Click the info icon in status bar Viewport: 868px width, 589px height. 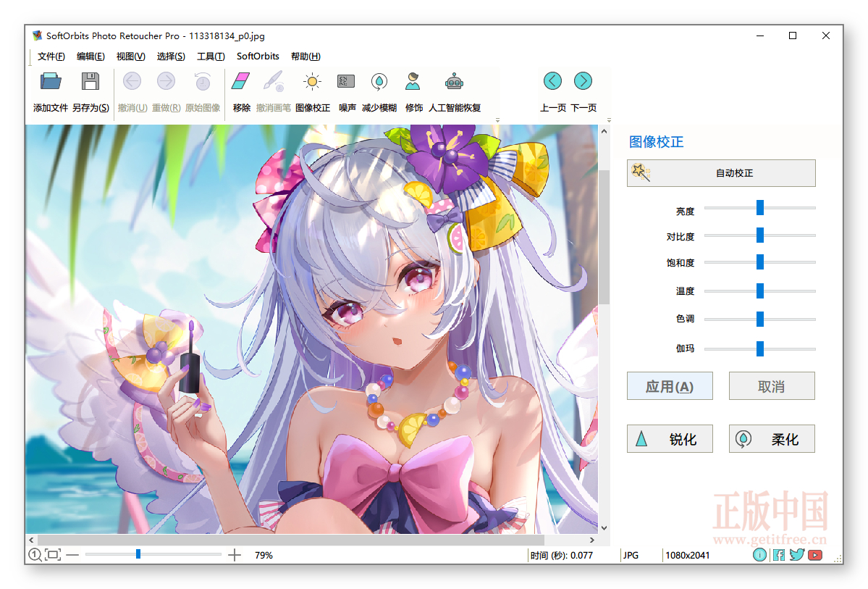point(760,555)
